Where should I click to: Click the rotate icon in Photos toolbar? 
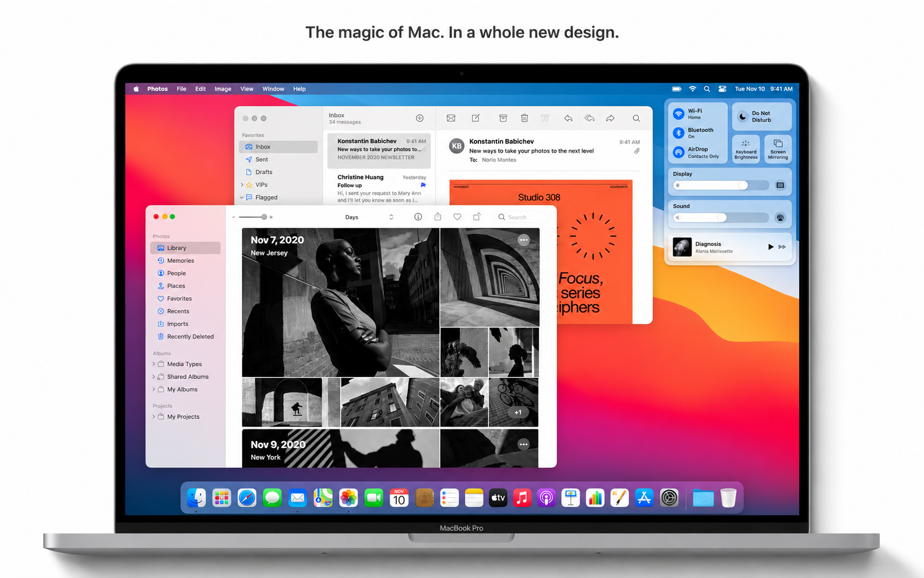(477, 217)
